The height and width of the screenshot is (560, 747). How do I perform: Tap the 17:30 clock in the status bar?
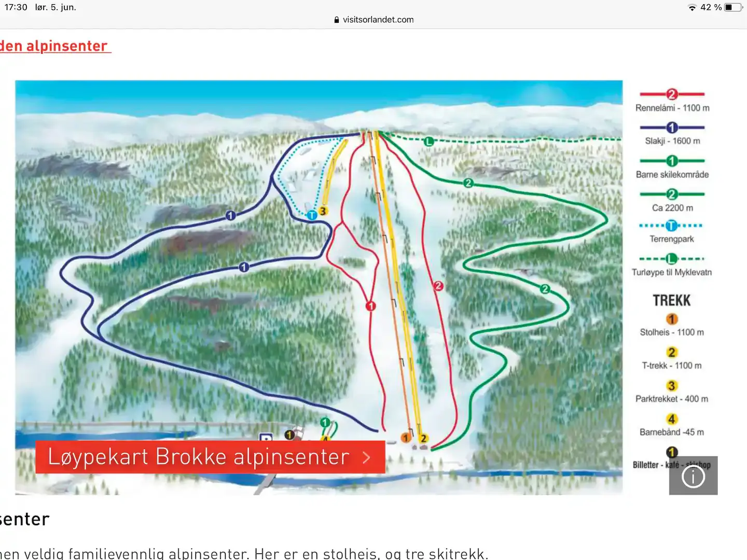click(x=16, y=7)
